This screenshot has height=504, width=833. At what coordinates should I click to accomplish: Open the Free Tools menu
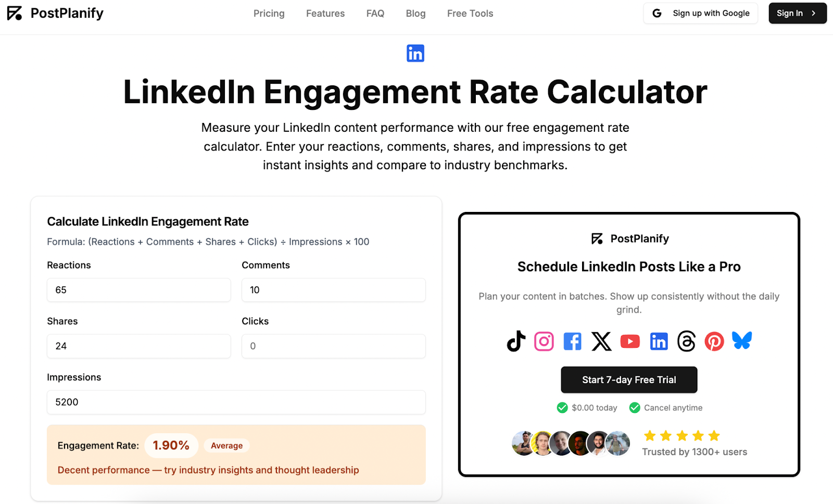pyautogui.click(x=470, y=14)
